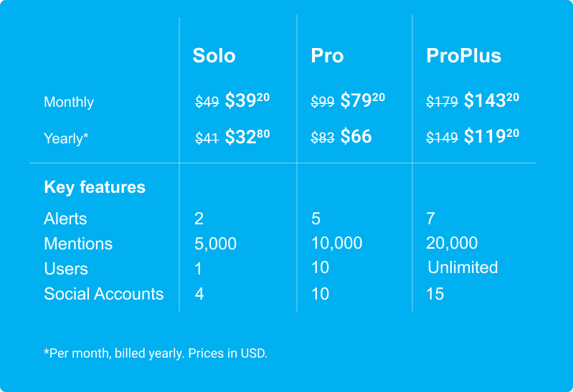This screenshot has width=573, height=392.
Task: Select the Pro plan heading
Action: coord(327,55)
